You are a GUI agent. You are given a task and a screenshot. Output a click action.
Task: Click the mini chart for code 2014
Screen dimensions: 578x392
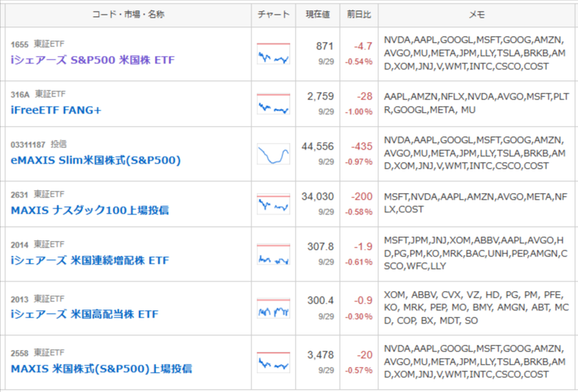tap(273, 254)
